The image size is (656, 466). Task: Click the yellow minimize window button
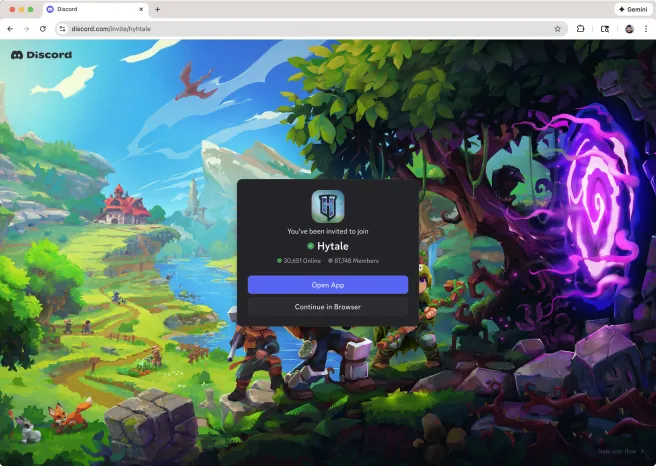pyautogui.click(x=21, y=9)
